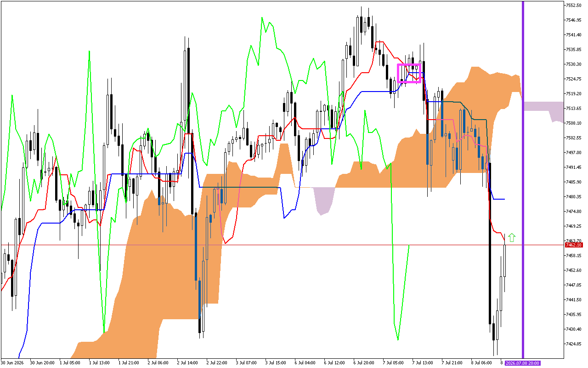588x368 pixels.
Task: Click price axis label 7524.75
Action: tap(573, 79)
